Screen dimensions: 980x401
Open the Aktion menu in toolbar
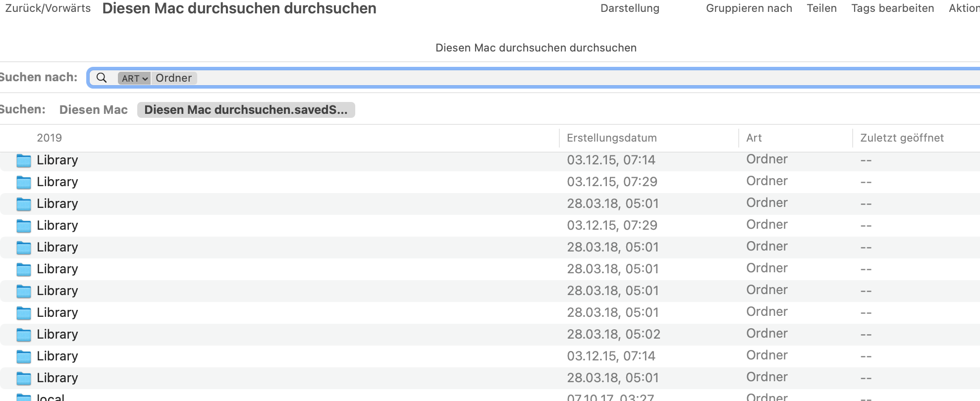click(x=964, y=8)
